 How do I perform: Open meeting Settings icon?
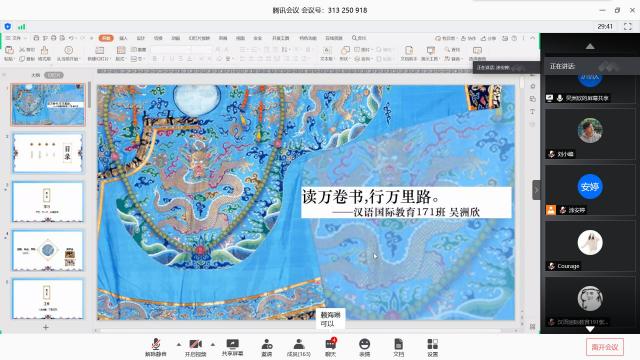click(433, 347)
